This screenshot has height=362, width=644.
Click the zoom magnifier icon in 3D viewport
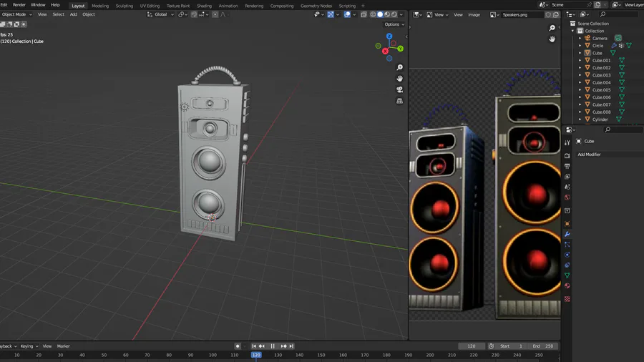coord(399,67)
